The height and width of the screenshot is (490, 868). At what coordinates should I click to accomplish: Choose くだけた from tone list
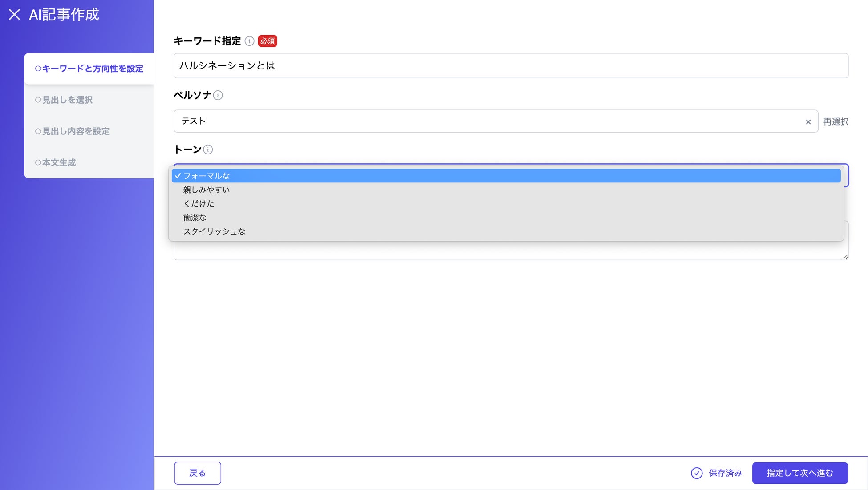click(199, 203)
